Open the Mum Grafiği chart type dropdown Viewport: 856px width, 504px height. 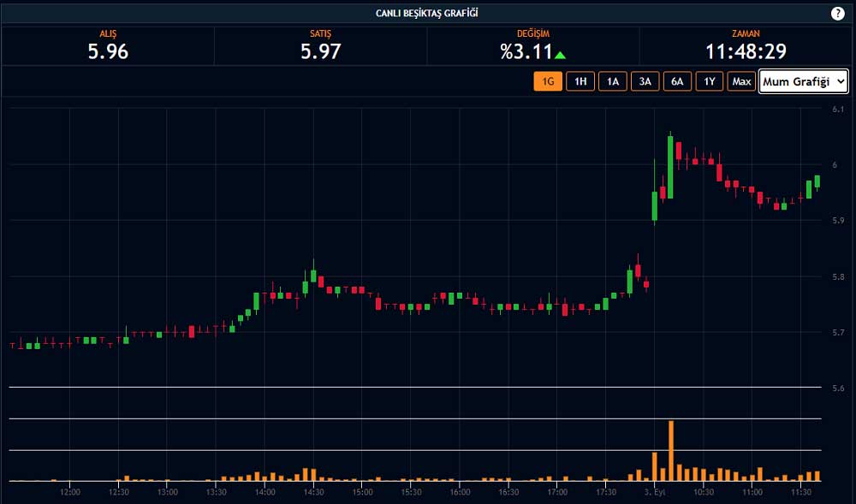pos(804,81)
